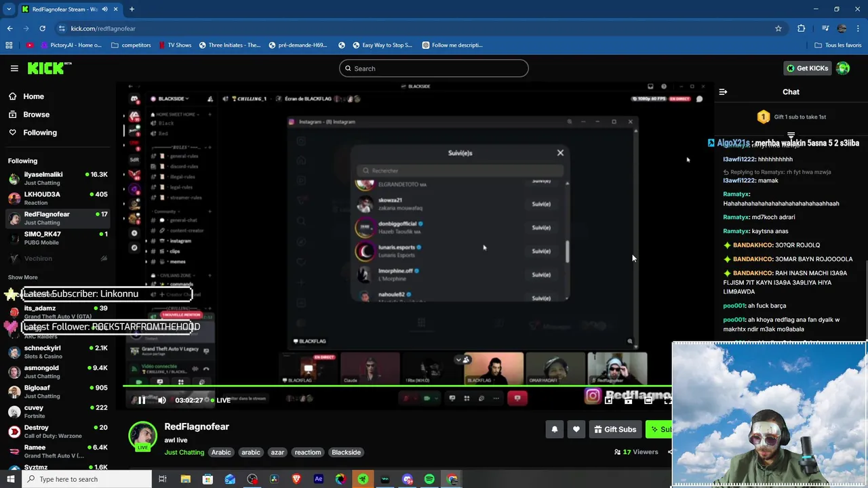Click the KICK logo
This screenshot has height=488, width=868.
[x=49, y=68]
